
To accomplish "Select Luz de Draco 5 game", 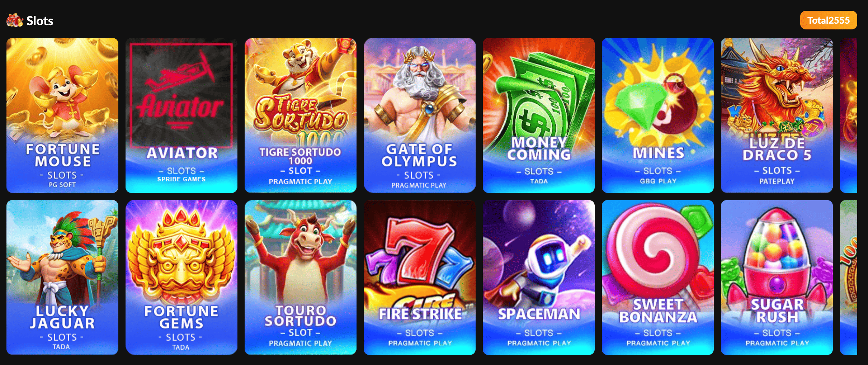I will 777,115.
